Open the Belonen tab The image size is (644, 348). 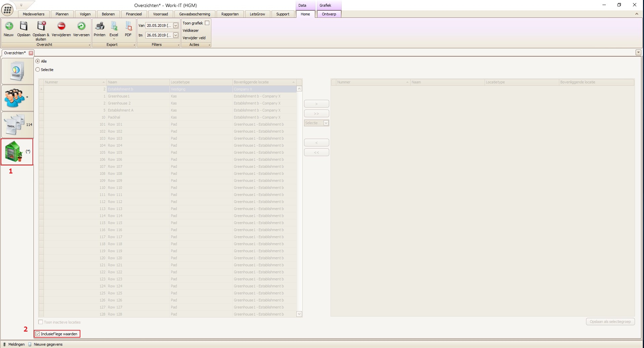pyautogui.click(x=108, y=14)
